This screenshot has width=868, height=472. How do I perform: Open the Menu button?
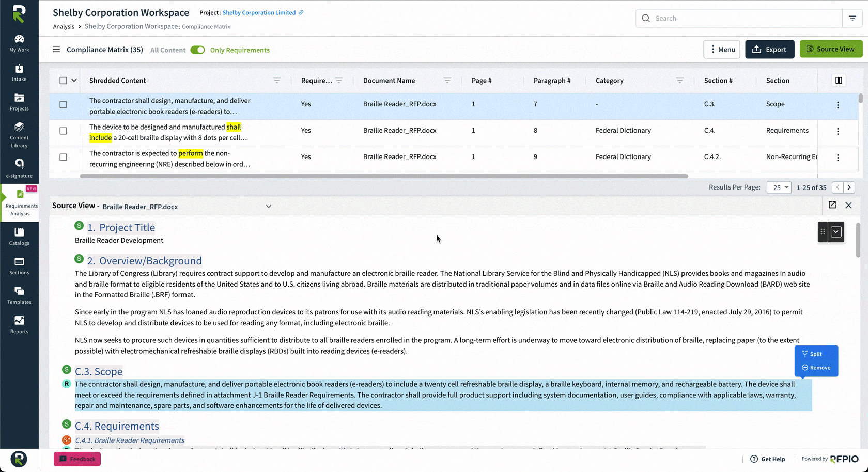(721, 50)
